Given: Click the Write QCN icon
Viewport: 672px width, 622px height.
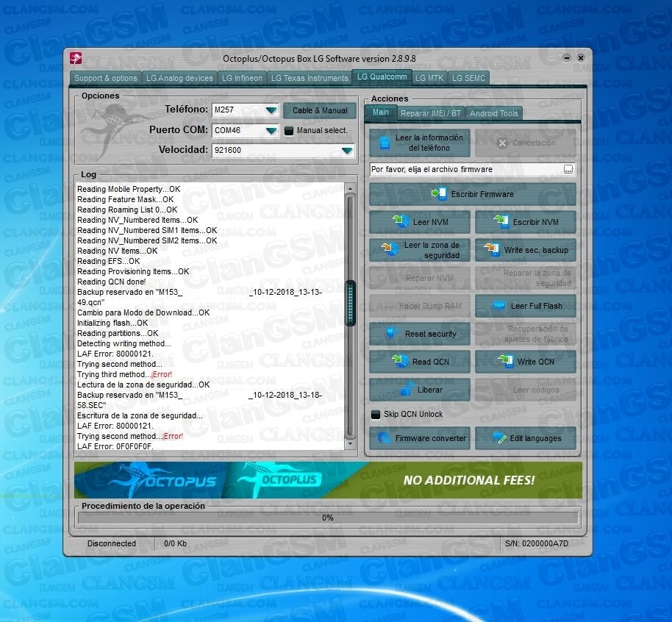Looking at the screenshot, I should (x=506, y=362).
